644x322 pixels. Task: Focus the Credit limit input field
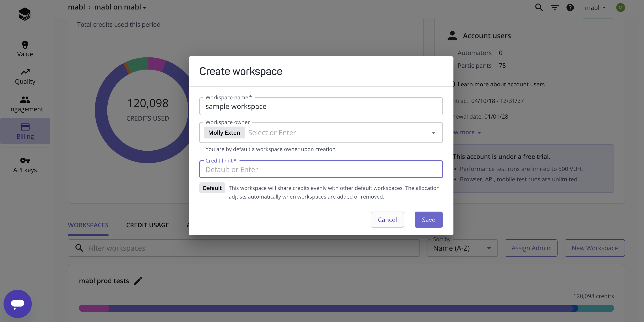pos(321,170)
